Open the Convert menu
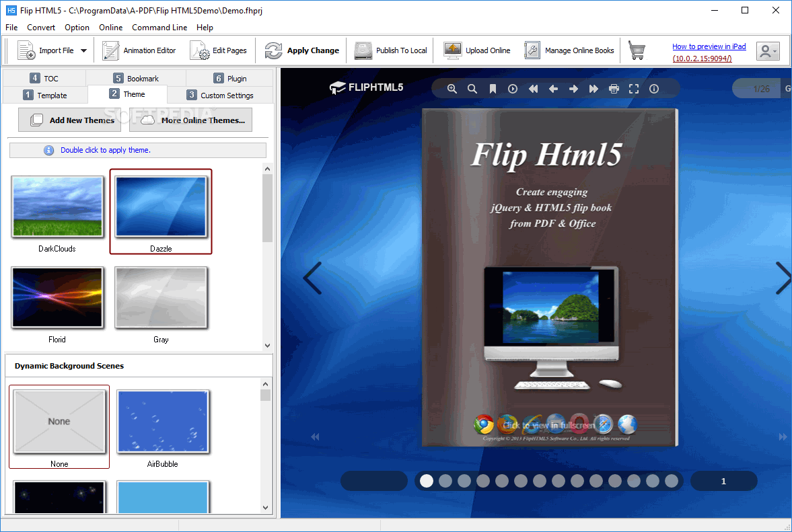The height and width of the screenshot is (532, 792). [x=41, y=28]
